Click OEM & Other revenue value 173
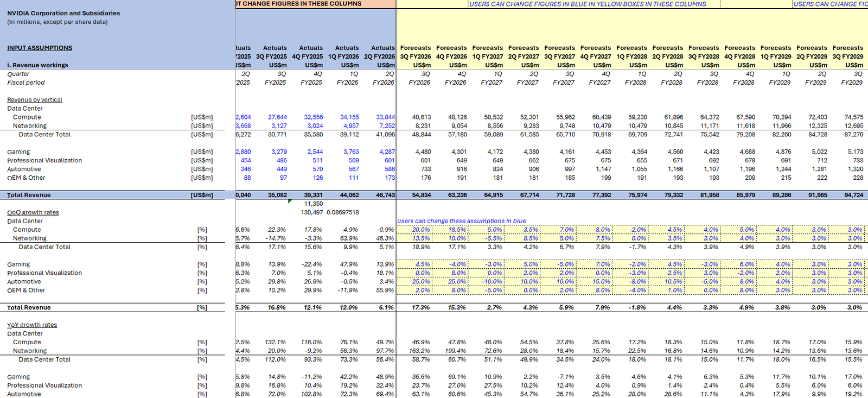 click(x=390, y=178)
